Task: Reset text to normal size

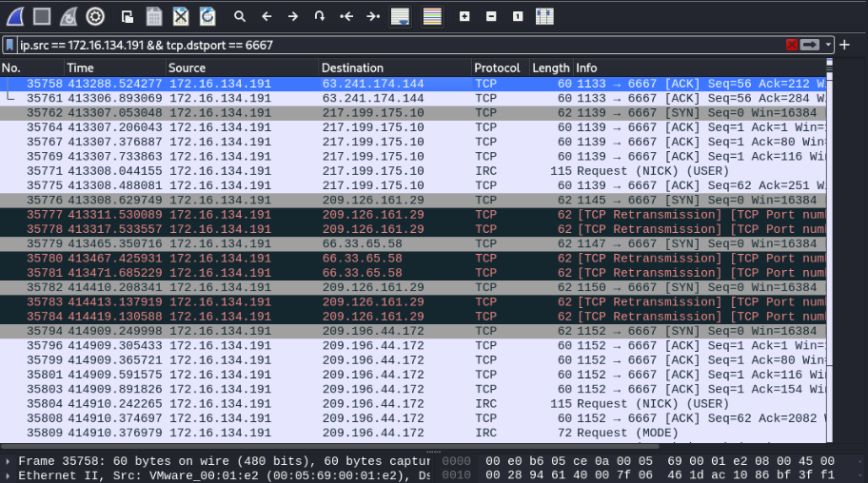Action: tap(518, 16)
